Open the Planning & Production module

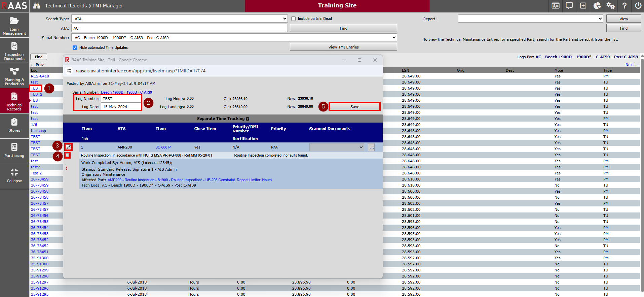(x=14, y=76)
